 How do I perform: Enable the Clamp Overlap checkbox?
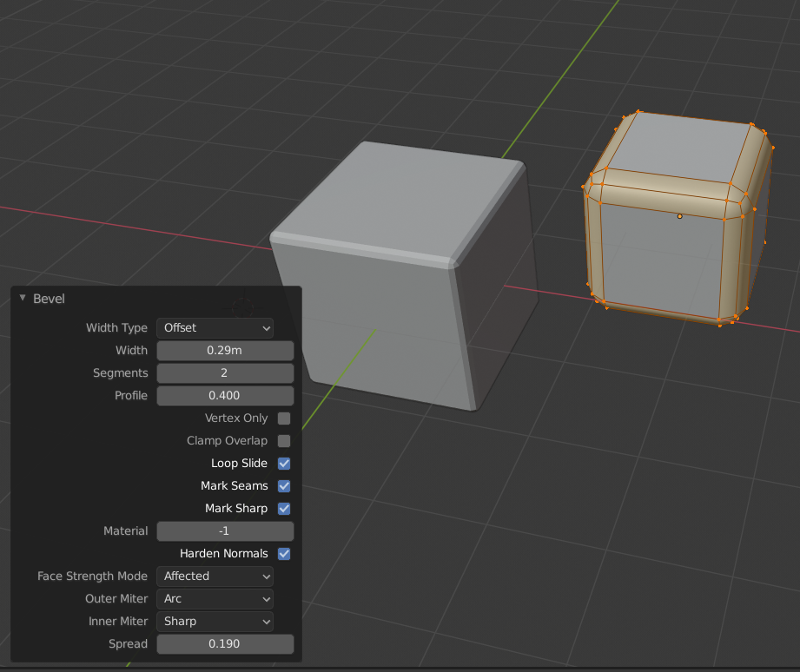(283, 440)
